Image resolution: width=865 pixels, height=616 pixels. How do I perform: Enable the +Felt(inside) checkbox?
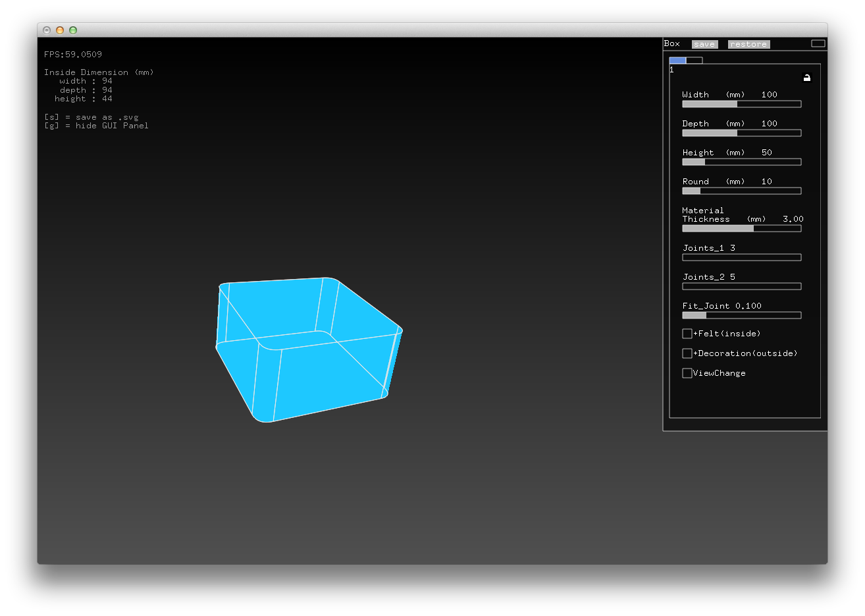point(687,334)
